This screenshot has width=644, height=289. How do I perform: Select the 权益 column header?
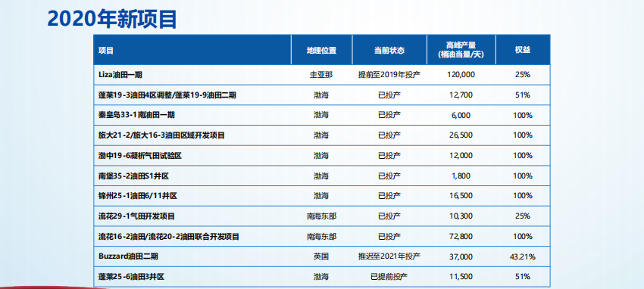523,51
